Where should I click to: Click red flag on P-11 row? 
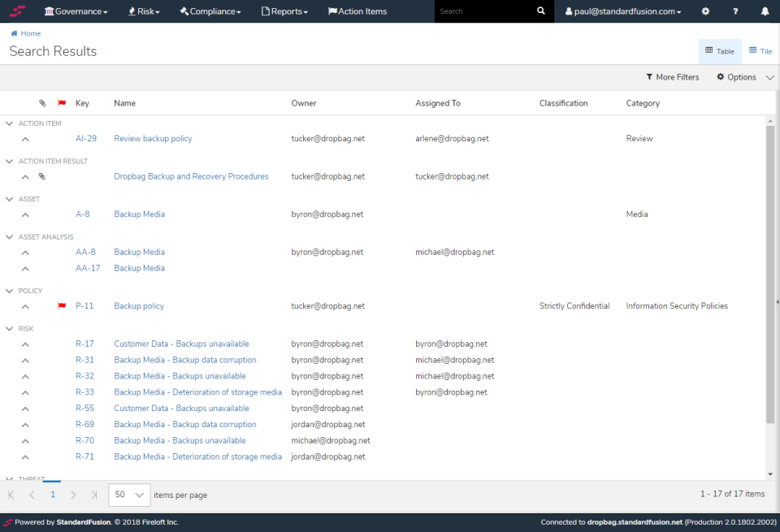coord(62,305)
